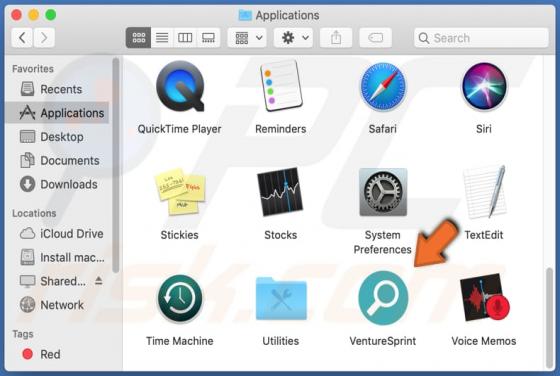Screen dimensions: 560x376
Task: Open iCloud Drive in the sidebar
Action: coord(57,234)
